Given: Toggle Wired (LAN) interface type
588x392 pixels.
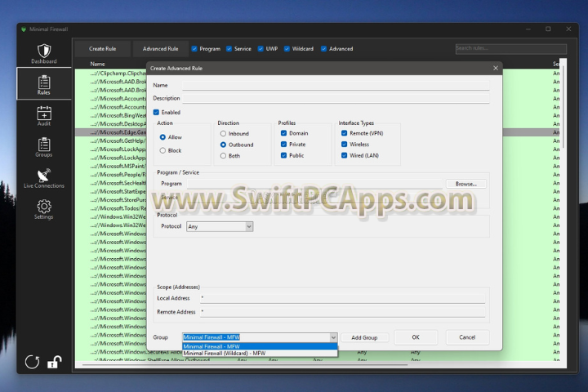Looking at the screenshot, I should tap(345, 155).
